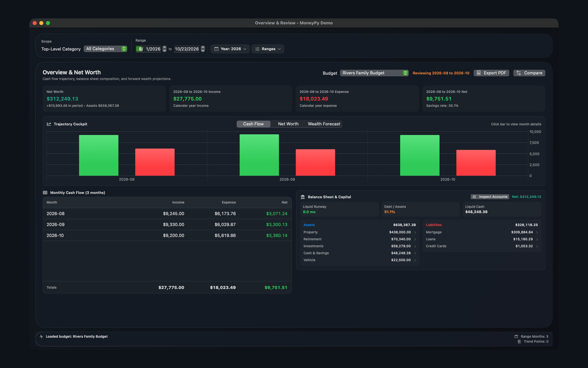The height and width of the screenshot is (368, 588).
Task: Select the 2026-08 row in cash flow table
Action: tap(167, 213)
